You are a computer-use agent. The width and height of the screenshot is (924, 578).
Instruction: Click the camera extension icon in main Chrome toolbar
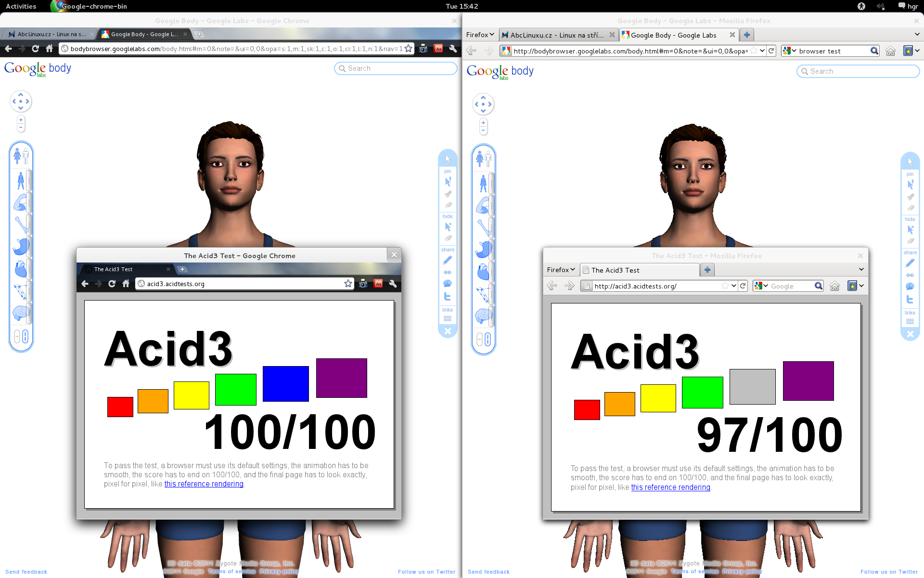(423, 49)
